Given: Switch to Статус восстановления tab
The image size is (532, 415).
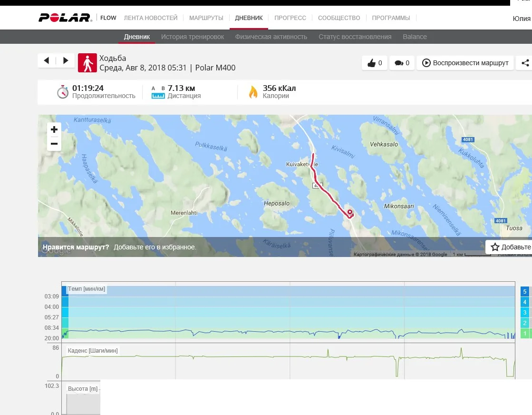Looking at the screenshot, I should pos(355,37).
